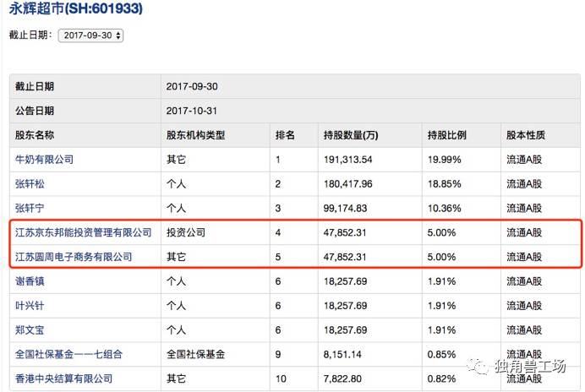Select holding percentage 10.36%

[x=445, y=208]
